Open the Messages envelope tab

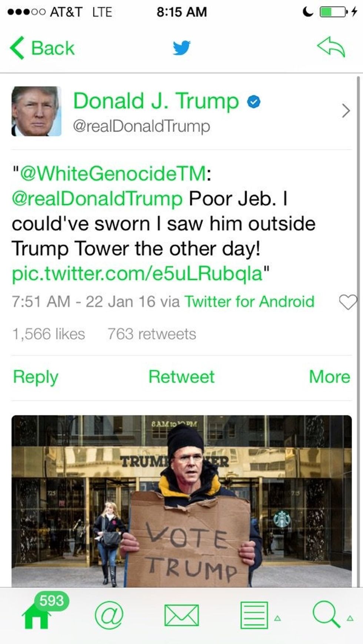(181, 615)
